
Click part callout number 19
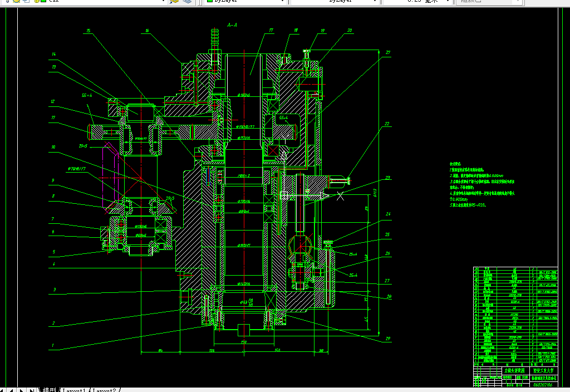tap(323, 31)
